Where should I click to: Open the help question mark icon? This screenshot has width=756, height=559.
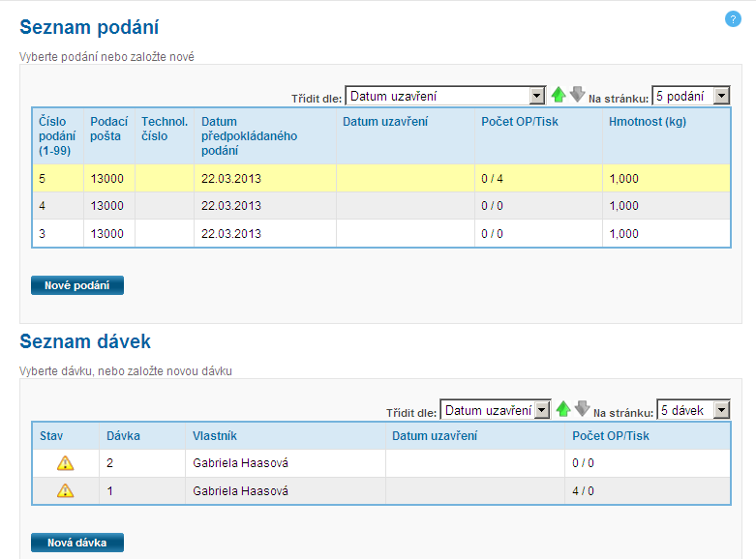pyautogui.click(x=733, y=19)
